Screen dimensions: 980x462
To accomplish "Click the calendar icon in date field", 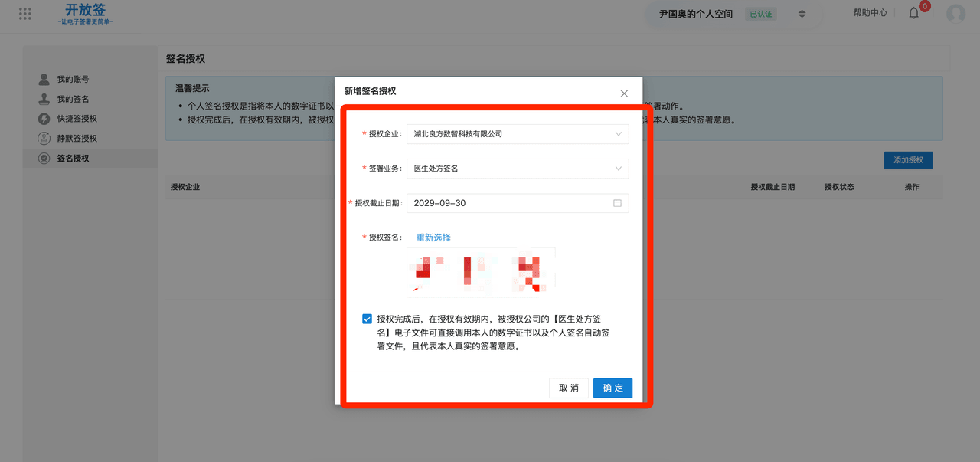I will point(617,203).
